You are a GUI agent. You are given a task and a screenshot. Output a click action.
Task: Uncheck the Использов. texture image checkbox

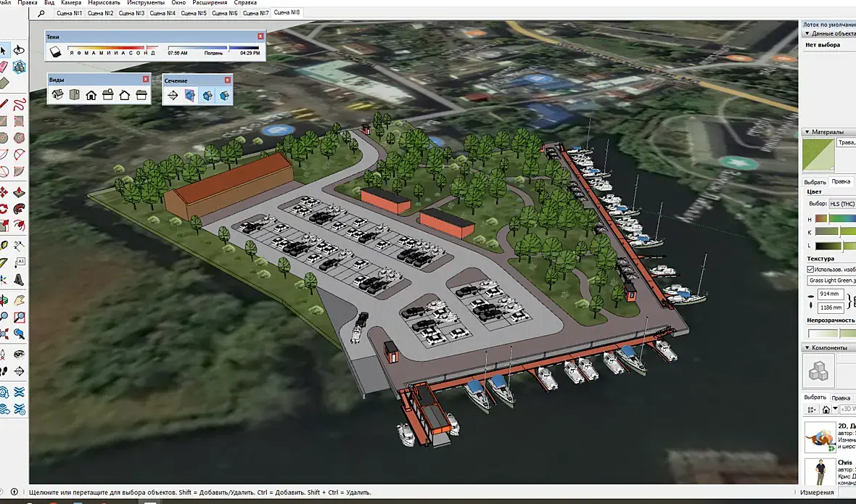(810, 270)
